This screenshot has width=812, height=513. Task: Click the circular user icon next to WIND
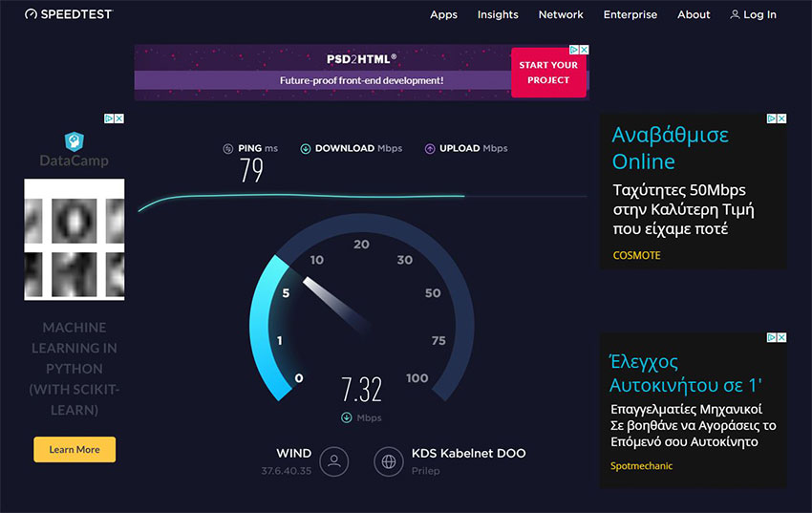click(333, 461)
